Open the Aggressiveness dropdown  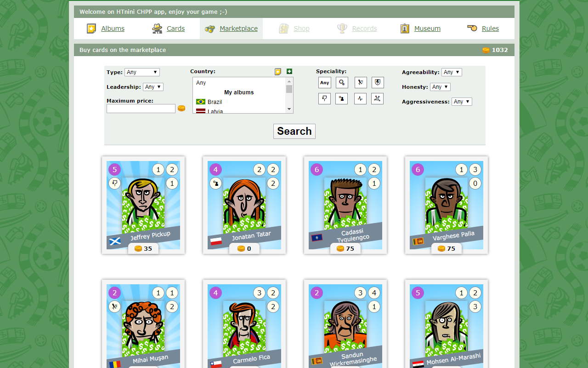(462, 102)
